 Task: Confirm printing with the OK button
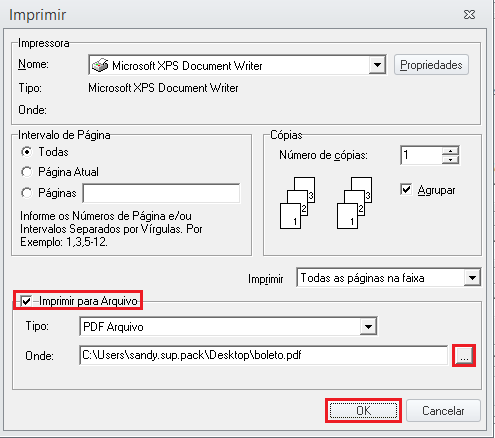coord(363,411)
